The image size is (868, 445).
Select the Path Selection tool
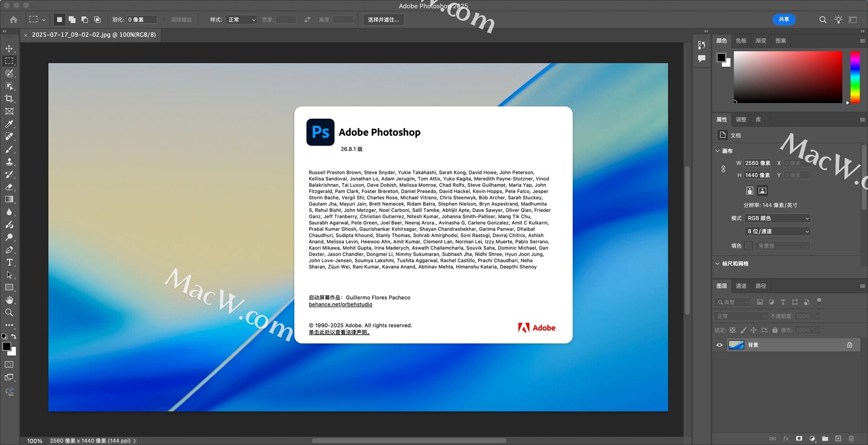click(x=9, y=275)
